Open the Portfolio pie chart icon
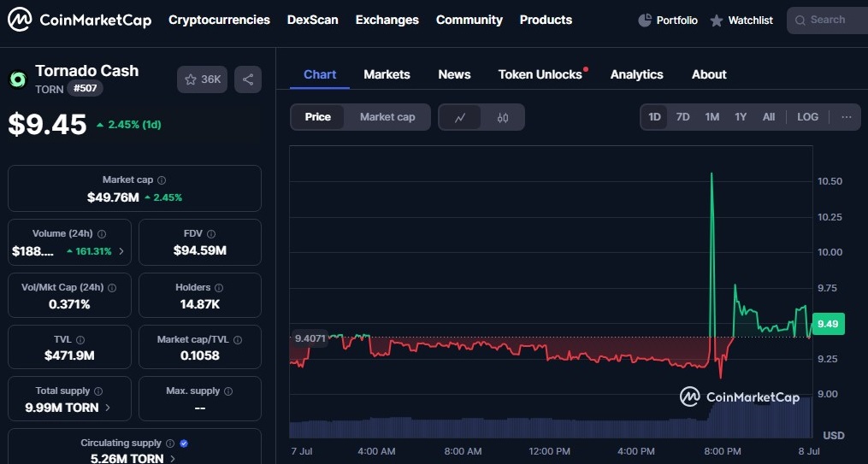This screenshot has width=868, height=464. [644, 21]
